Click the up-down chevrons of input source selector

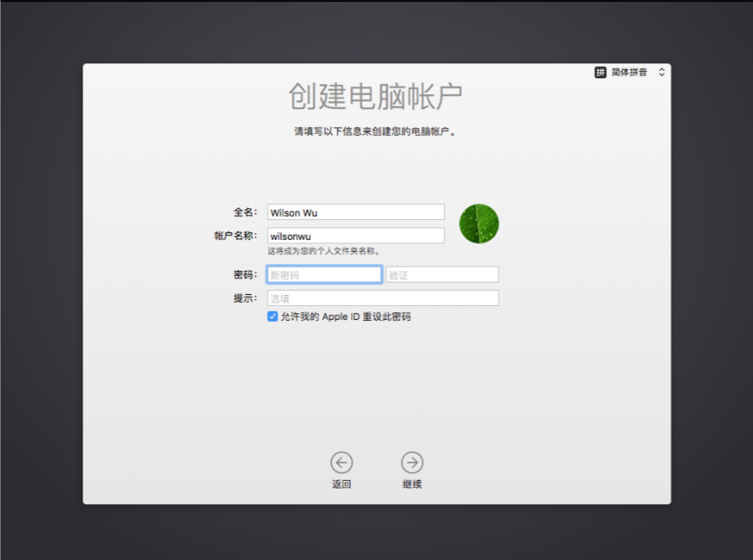(662, 72)
